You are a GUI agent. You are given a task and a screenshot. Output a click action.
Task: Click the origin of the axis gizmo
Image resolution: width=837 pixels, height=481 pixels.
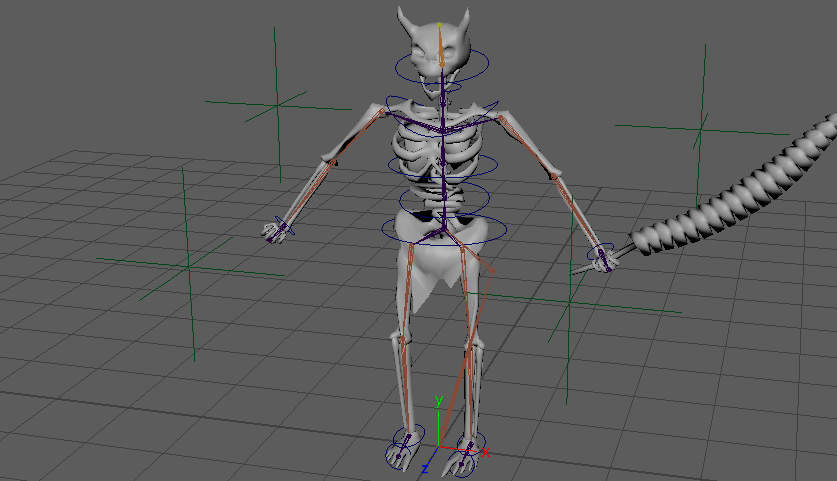click(x=438, y=446)
